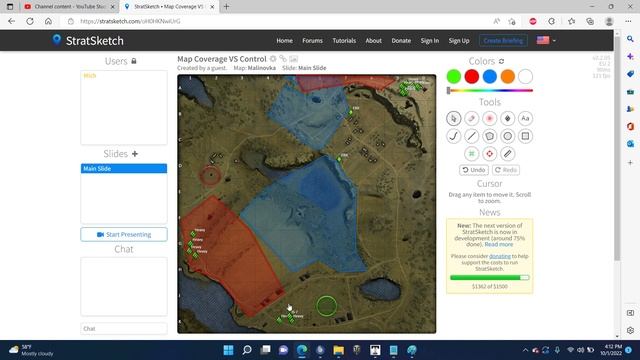Select the Main Slide entry
Viewport: 640px width, 360px height.
(124, 169)
